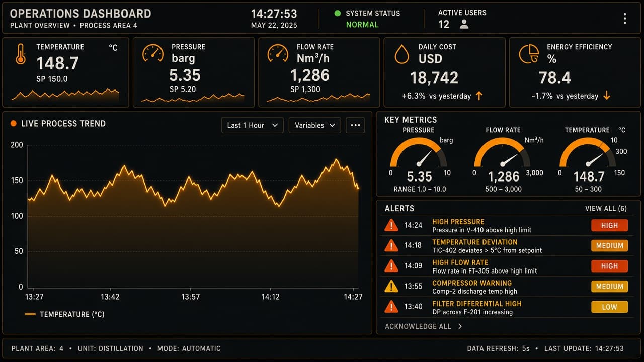Click warning icon for High Pressure alert
The width and height of the screenshot is (644, 362).
pos(391,225)
